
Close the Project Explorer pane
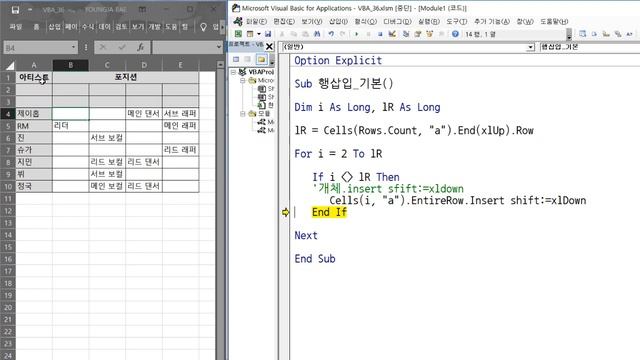pos(269,47)
